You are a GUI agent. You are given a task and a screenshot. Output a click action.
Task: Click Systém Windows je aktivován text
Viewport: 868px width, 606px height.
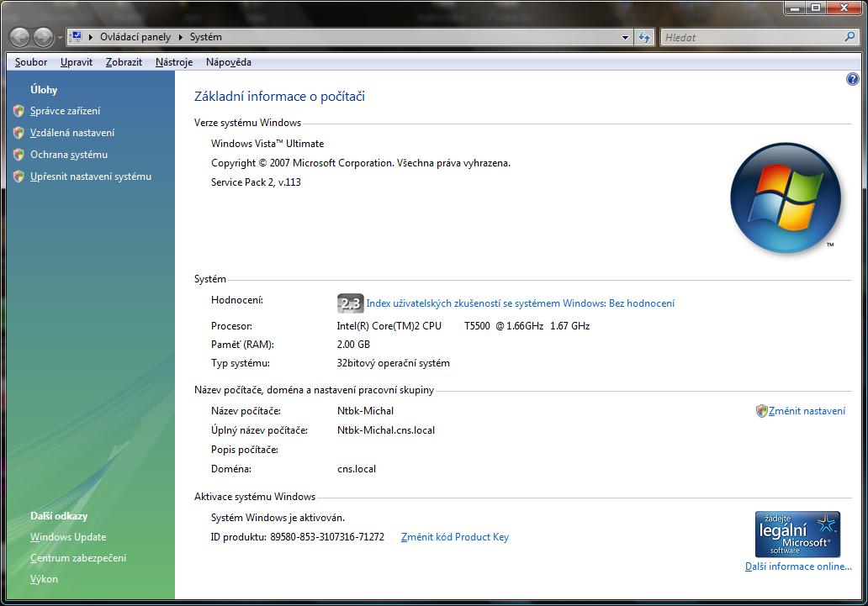coord(278,518)
